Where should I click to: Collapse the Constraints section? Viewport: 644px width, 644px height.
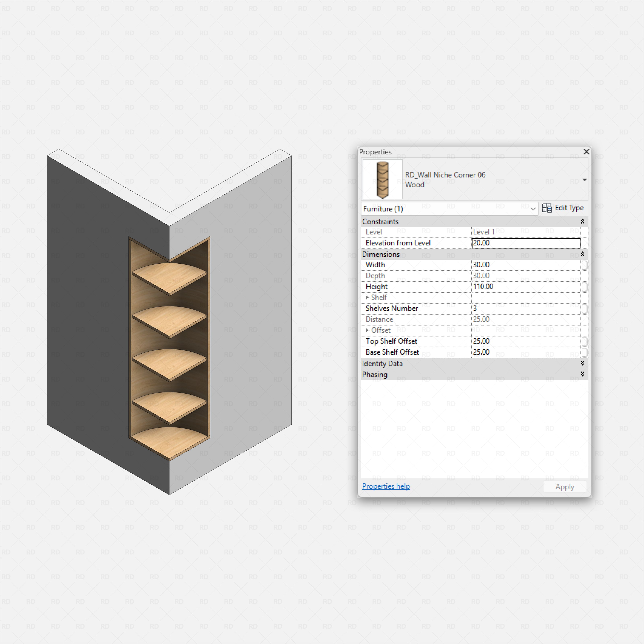point(582,221)
